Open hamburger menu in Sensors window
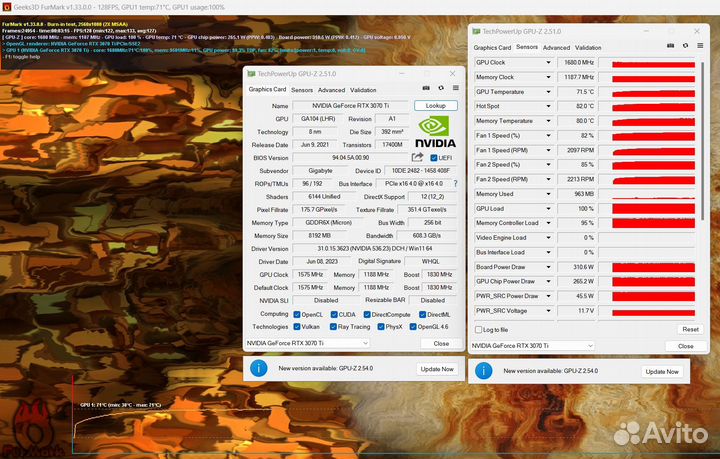 click(700, 45)
